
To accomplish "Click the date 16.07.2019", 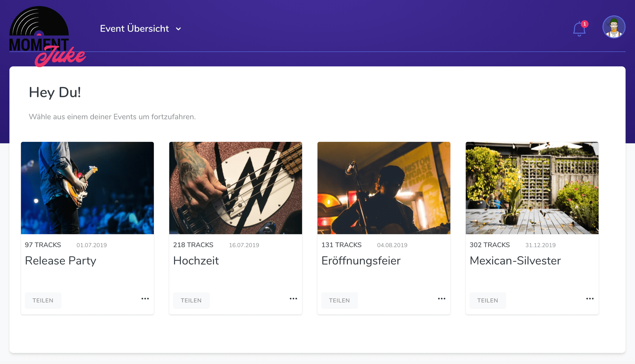I will tap(244, 245).
